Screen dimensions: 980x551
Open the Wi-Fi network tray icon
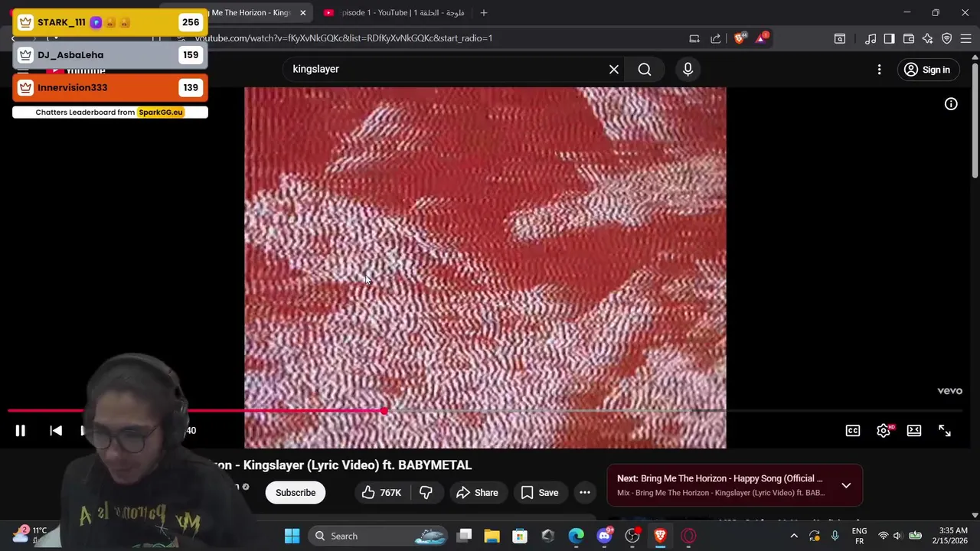[x=884, y=536]
